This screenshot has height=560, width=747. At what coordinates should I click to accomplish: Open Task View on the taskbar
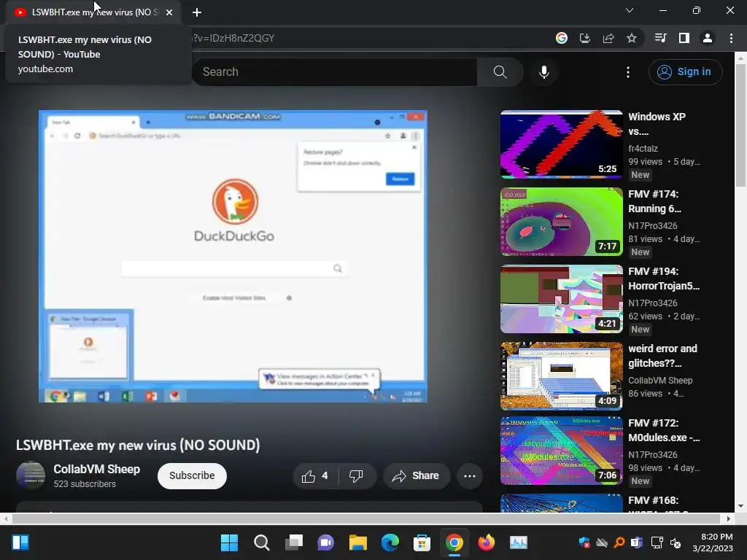[293, 542]
